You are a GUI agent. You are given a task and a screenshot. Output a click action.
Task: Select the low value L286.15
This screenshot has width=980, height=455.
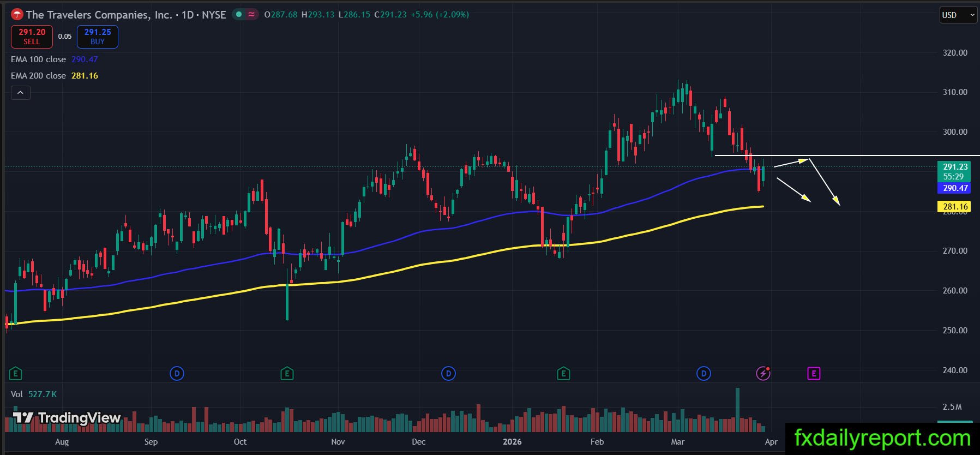click(x=354, y=15)
